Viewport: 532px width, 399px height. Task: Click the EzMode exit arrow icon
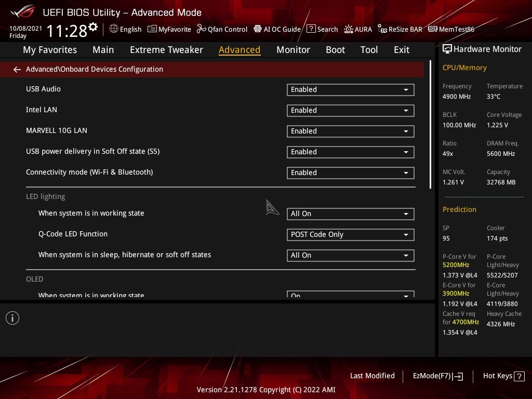458,376
